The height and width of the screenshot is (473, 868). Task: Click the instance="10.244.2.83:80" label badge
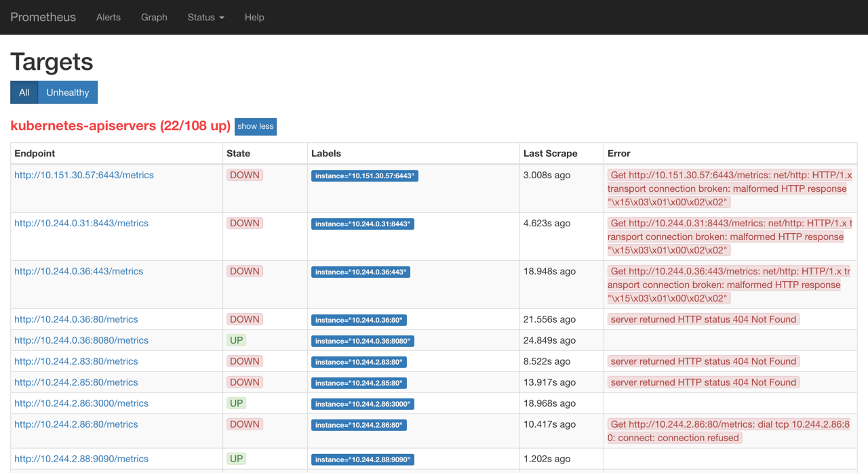(359, 362)
